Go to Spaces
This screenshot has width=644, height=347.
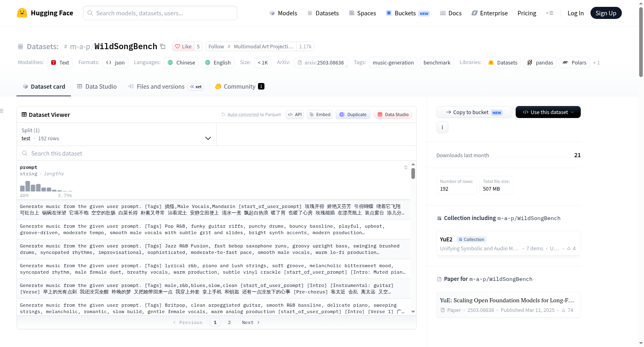click(363, 13)
